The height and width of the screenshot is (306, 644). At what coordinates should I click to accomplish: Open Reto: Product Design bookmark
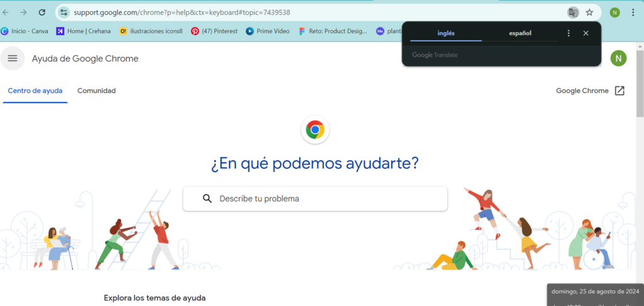(332, 31)
